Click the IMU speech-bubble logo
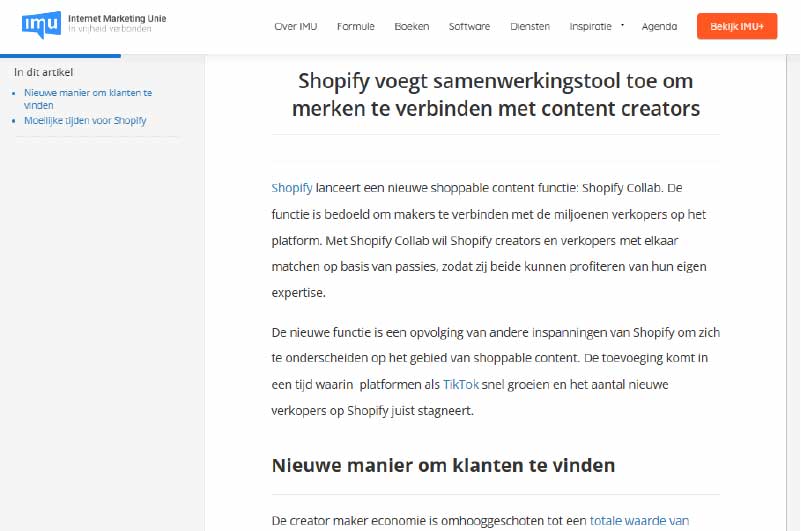This screenshot has height=531, width=801. tap(41, 25)
